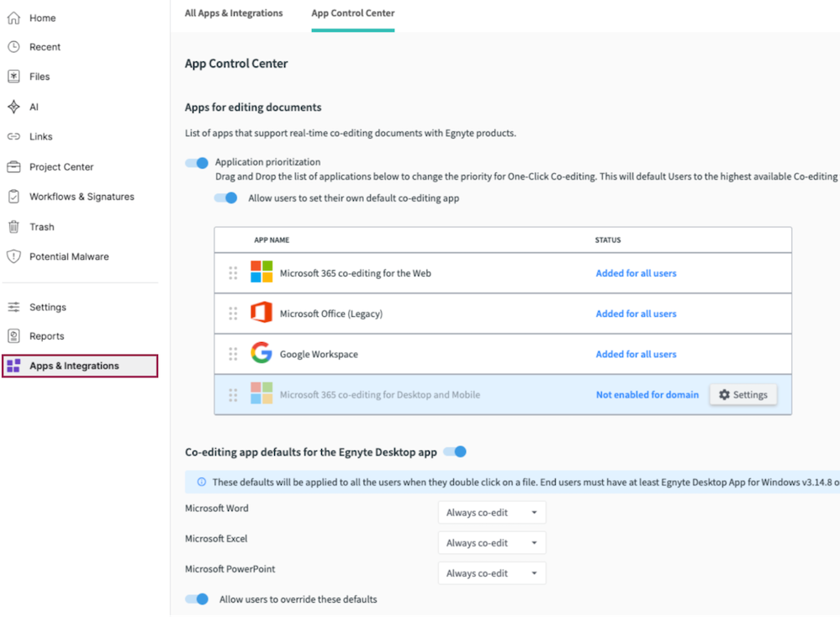Click drag handle for Desktop and Mobile row

[x=233, y=395]
